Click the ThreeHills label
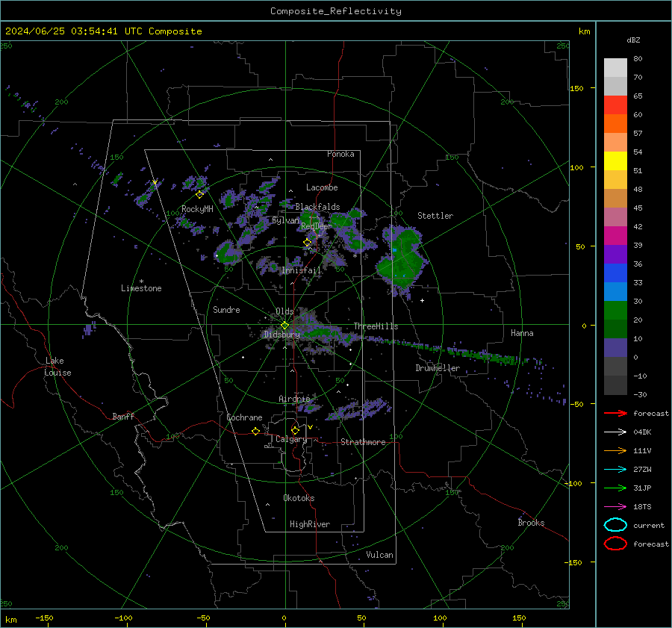Image resolution: width=672 pixels, height=628 pixels. pyautogui.click(x=376, y=326)
